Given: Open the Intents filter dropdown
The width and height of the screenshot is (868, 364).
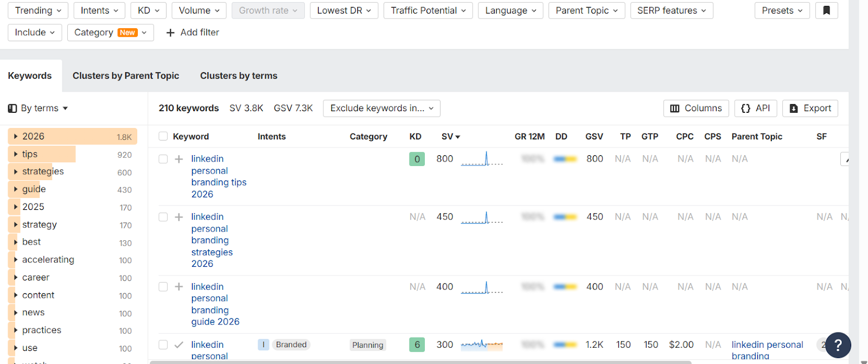Looking at the screenshot, I should [x=99, y=10].
